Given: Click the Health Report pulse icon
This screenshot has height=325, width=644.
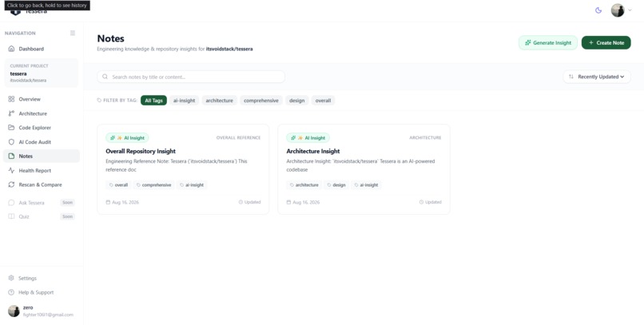Looking at the screenshot, I should 11,171.
